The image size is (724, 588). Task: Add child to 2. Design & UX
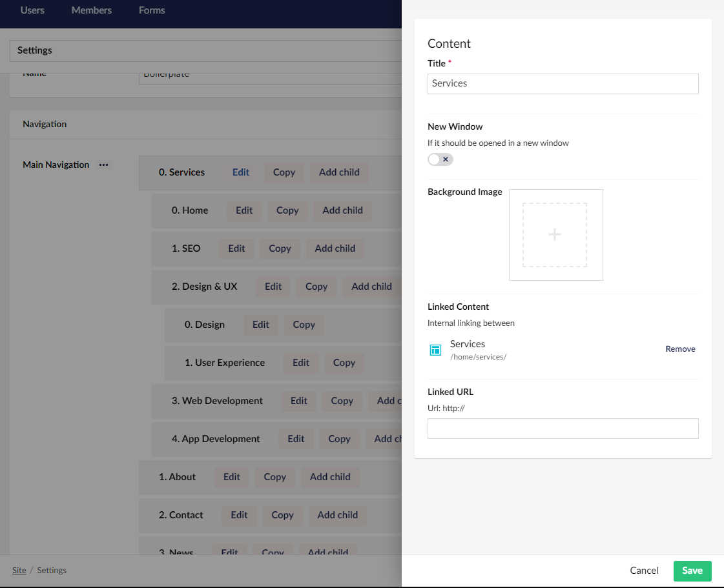[x=372, y=287]
